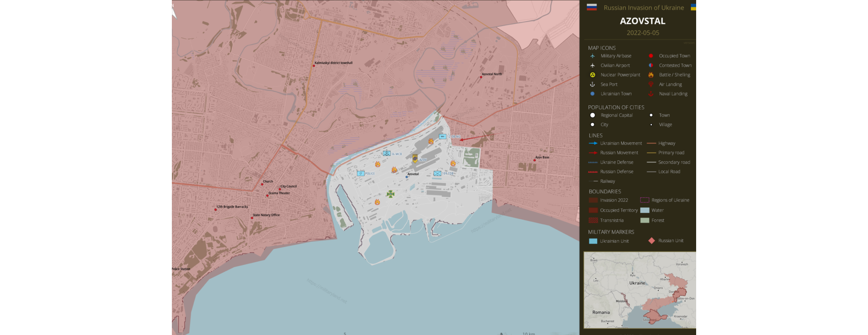The height and width of the screenshot is (335, 868).
Task: Click the Railway legend label
Action: (x=608, y=181)
